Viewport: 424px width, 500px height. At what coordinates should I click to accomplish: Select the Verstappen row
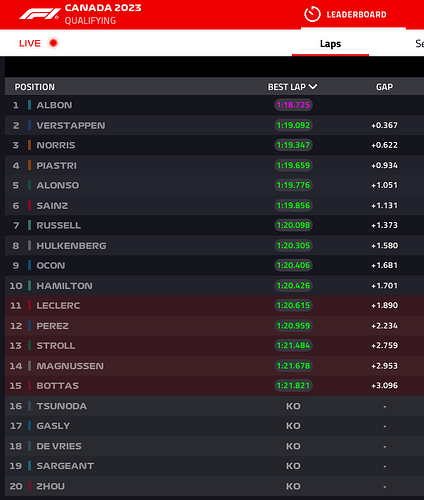pyautogui.click(x=214, y=125)
